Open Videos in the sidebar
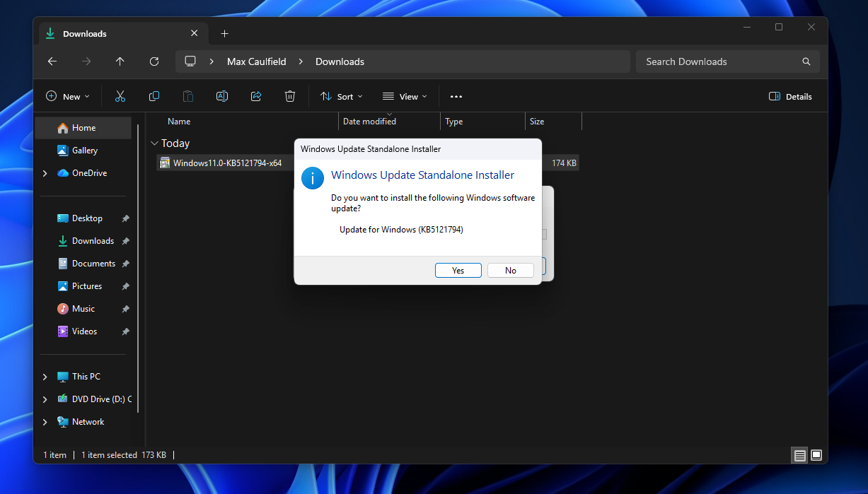Viewport: 868px width, 494px height. (x=83, y=331)
